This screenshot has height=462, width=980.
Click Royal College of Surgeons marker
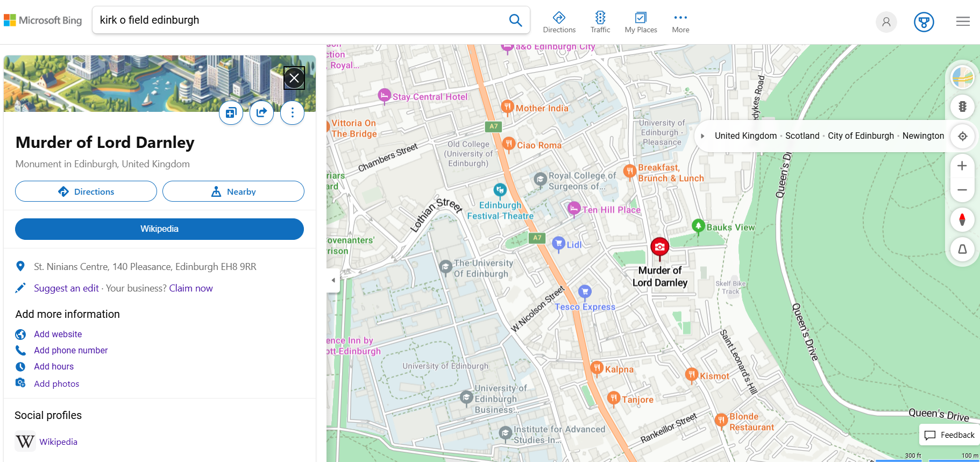point(540,180)
